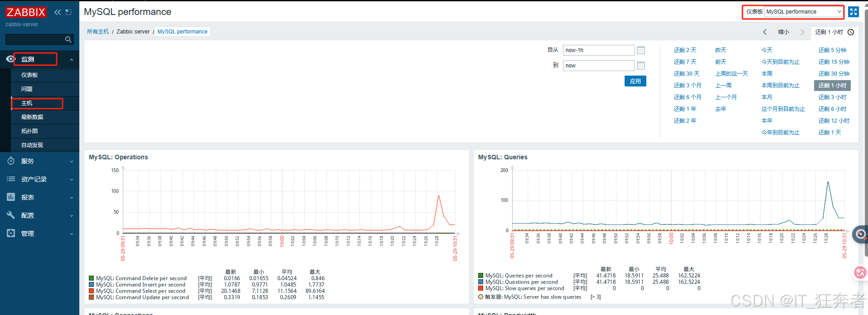Click the ZABBIX logo

click(26, 12)
